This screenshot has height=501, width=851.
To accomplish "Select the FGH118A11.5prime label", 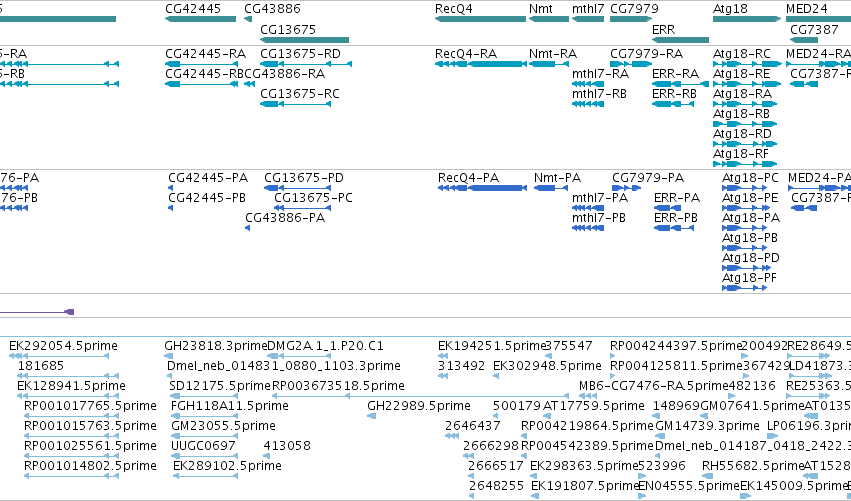I will [x=230, y=406].
